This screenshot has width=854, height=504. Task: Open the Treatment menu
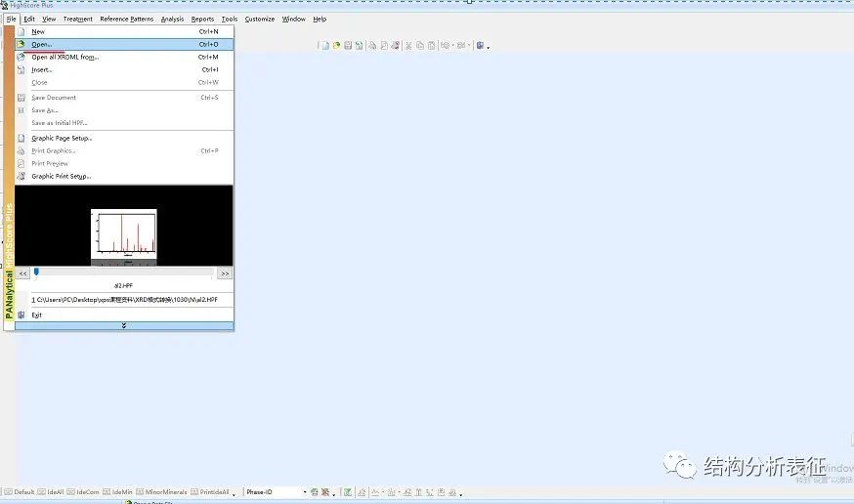click(x=78, y=20)
